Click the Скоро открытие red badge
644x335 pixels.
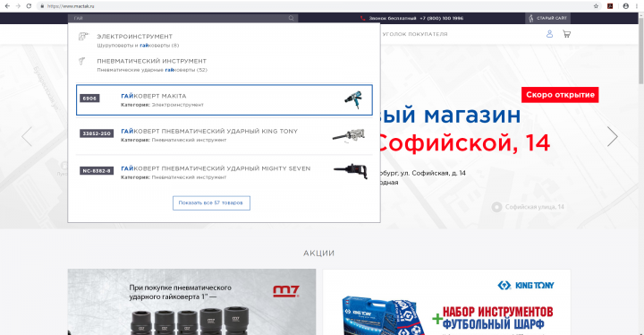[x=560, y=95]
